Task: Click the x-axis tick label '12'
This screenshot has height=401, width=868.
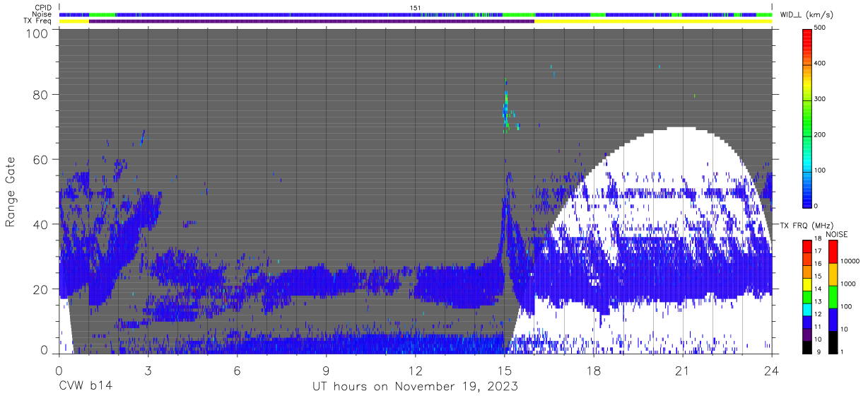Action: coord(416,371)
